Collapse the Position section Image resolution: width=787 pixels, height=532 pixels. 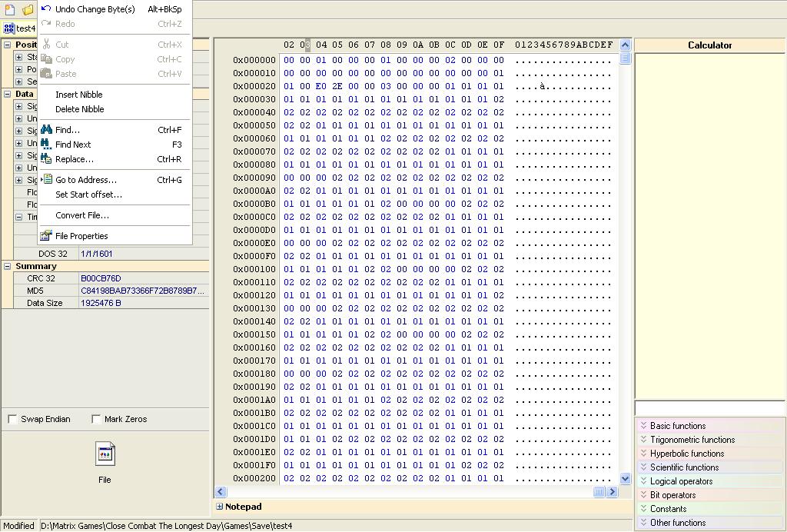click(8, 45)
